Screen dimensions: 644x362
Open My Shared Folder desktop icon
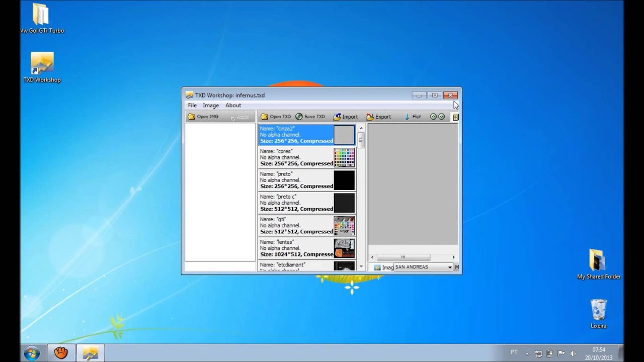(598, 264)
